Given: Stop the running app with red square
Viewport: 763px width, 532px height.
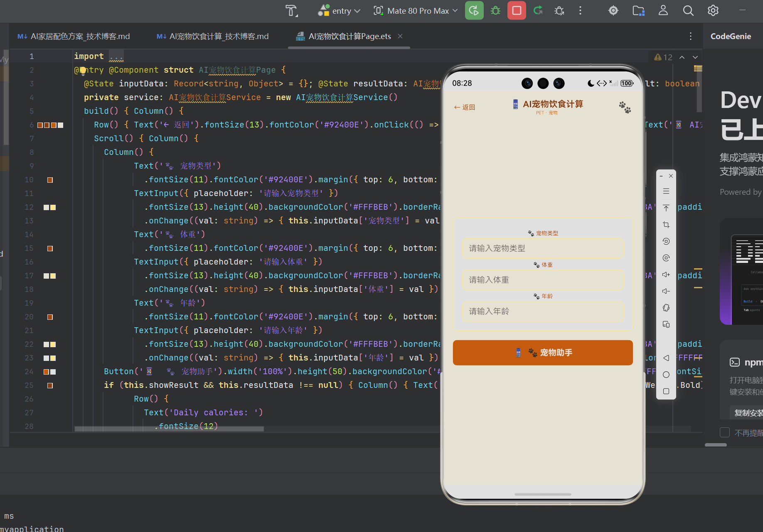Looking at the screenshot, I should point(517,11).
